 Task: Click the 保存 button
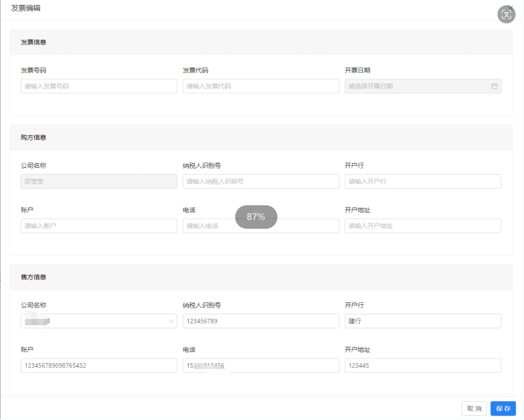coord(503,409)
